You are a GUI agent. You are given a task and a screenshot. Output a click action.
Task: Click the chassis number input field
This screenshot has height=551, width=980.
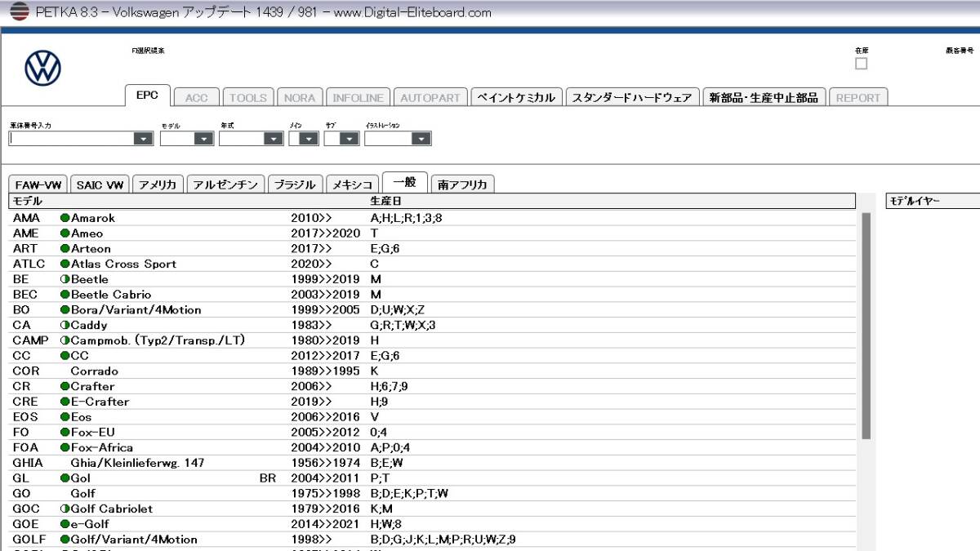pos(71,140)
